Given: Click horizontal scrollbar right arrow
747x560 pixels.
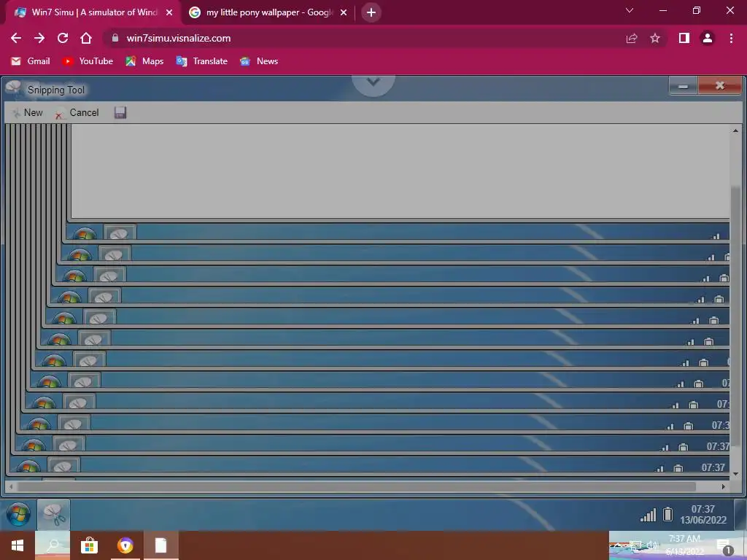Looking at the screenshot, I should [x=723, y=486].
